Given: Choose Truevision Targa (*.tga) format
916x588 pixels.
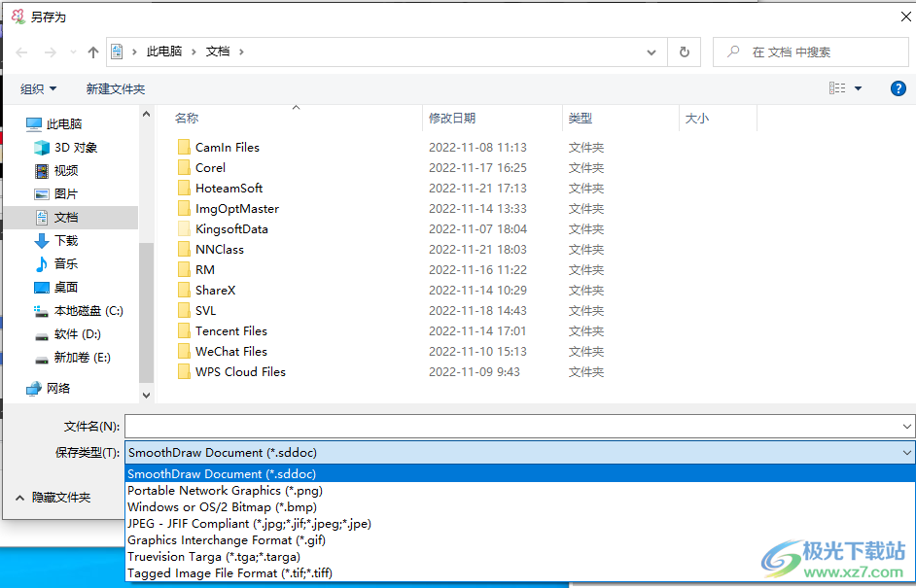Looking at the screenshot, I should [x=520, y=557].
